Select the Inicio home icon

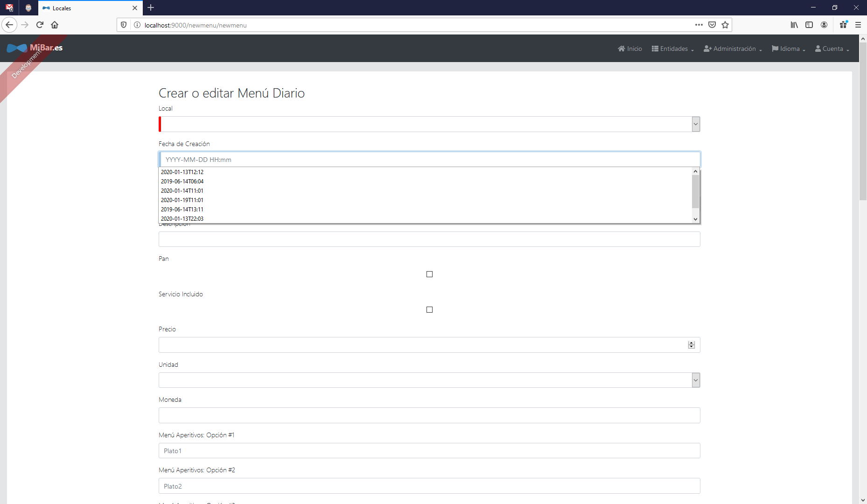pyautogui.click(x=622, y=49)
